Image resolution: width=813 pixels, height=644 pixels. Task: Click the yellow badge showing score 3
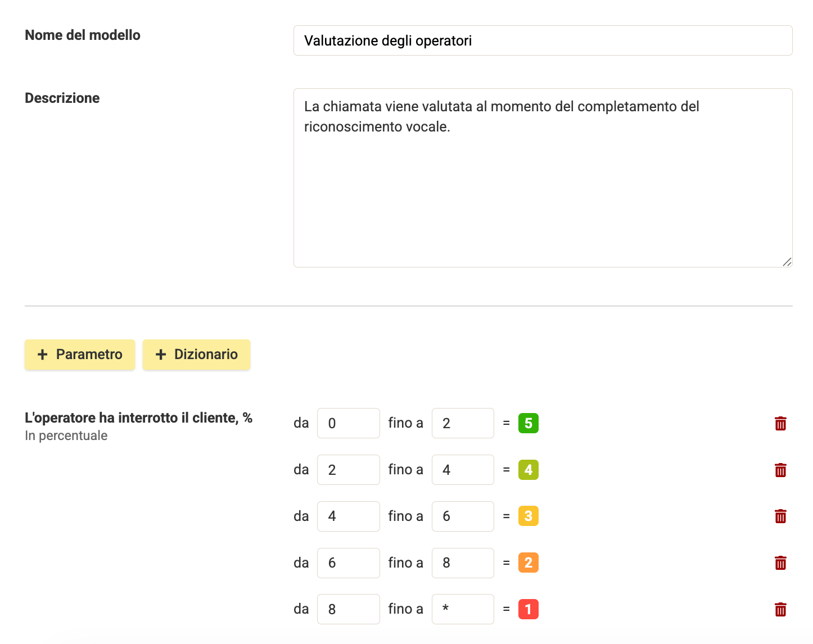[x=528, y=516]
